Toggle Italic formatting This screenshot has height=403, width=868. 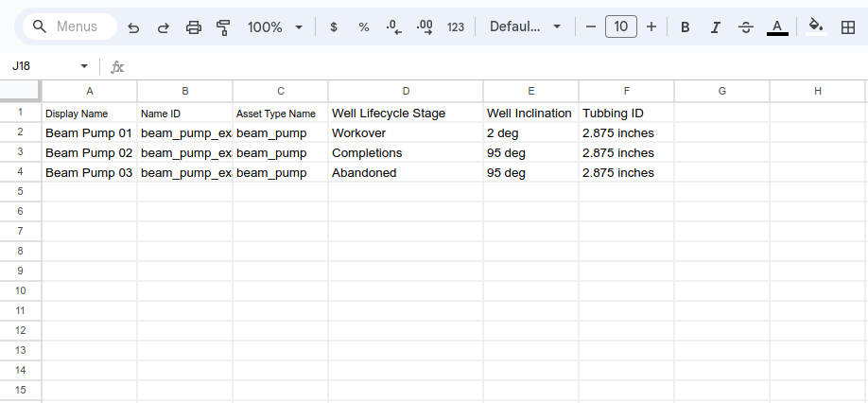point(716,27)
